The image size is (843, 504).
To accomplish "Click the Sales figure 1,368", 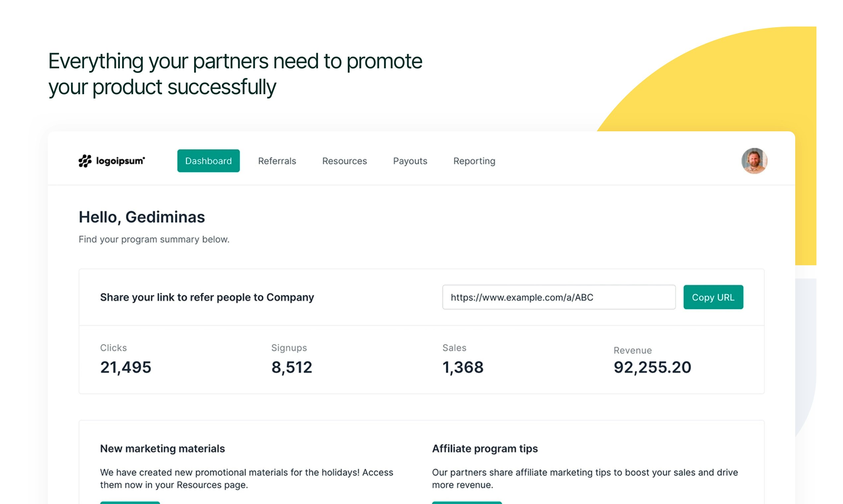I will pyautogui.click(x=463, y=367).
